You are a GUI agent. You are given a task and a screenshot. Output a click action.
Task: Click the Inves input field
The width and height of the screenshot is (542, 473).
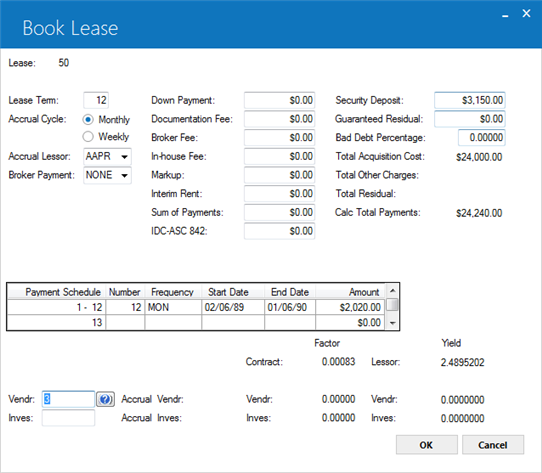(68, 418)
